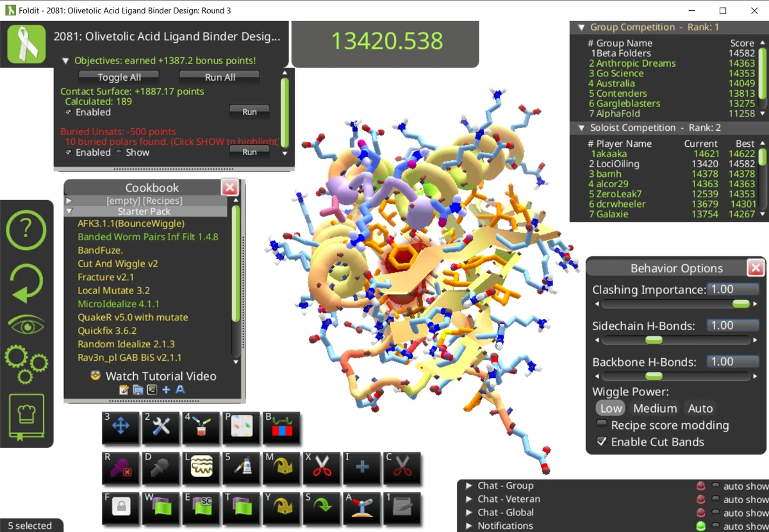Screen dimensions: 769x532
Task: Click the Run All button
Action: point(219,77)
